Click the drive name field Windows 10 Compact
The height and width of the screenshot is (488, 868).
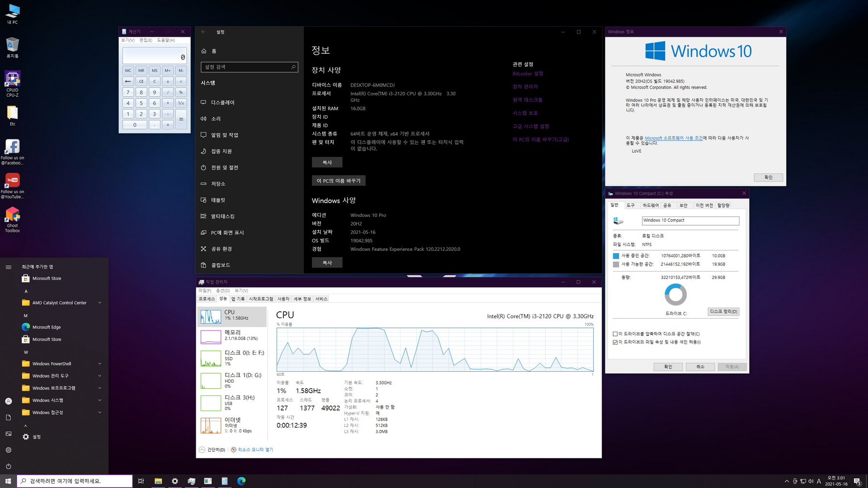[x=690, y=220]
